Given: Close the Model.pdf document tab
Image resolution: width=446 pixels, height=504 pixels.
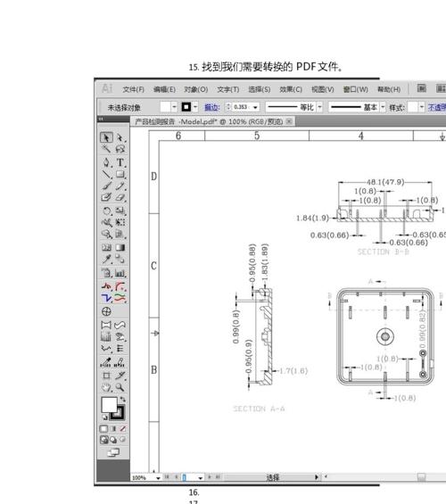Looking at the screenshot, I should pyautogui.click(x=289, y=121).
